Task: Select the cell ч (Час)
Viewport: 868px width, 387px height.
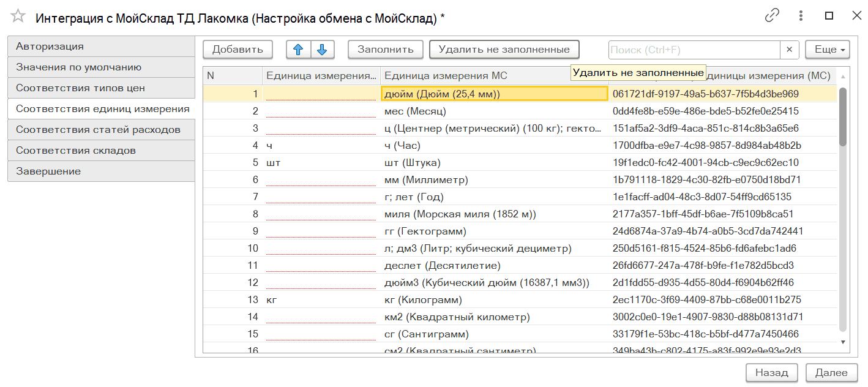Action: pos(495,146)
